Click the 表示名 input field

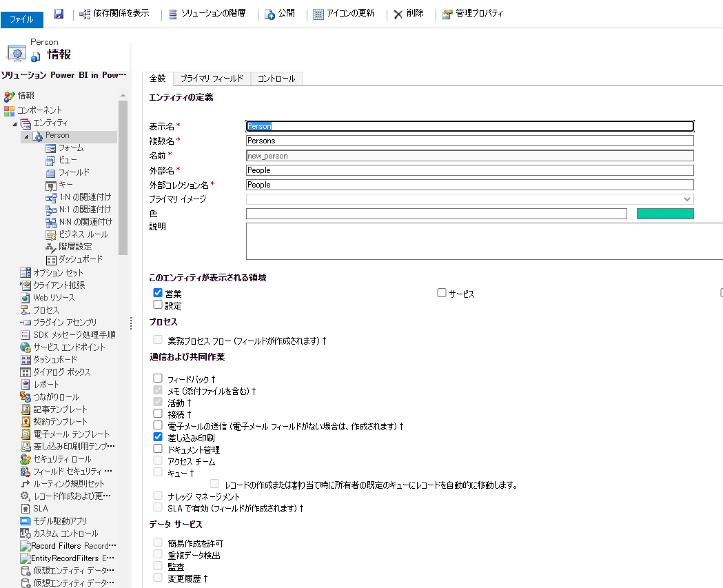(x=470, y=126)
